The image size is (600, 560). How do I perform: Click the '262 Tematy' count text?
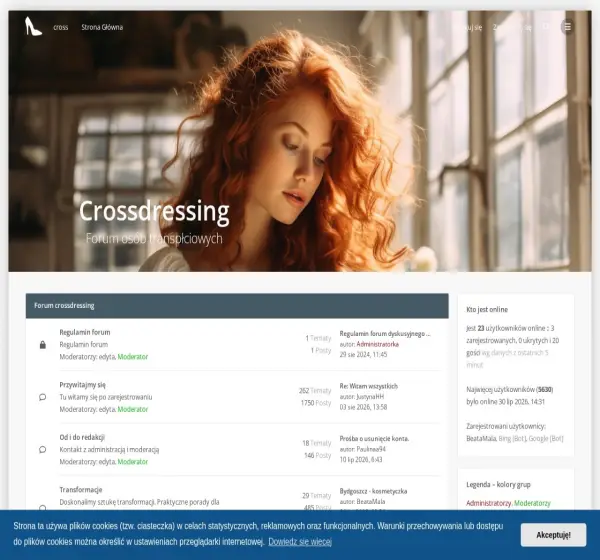point(315,391)
